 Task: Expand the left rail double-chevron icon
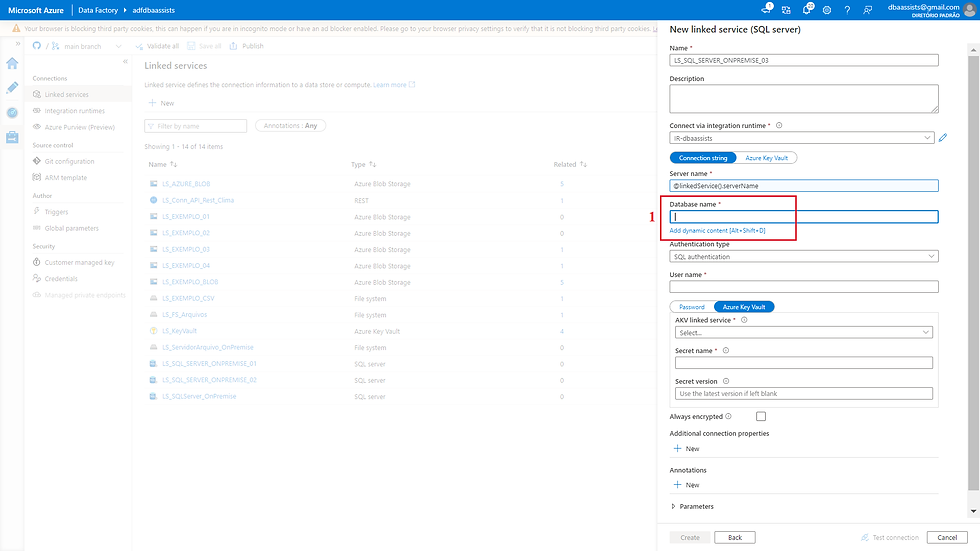click(18, 44)
